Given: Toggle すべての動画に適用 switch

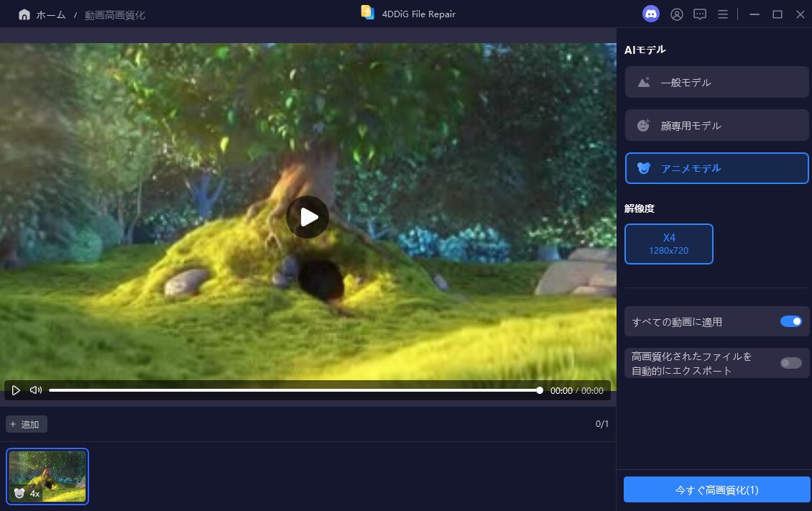Looking at the screenshot, I should pyautogui.click(x=790, y=321).
